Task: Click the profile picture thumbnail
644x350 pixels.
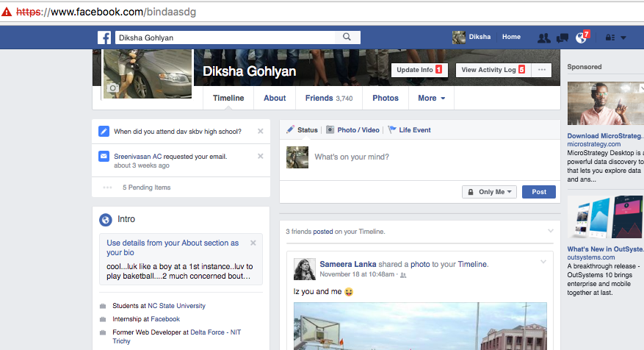Action: (148, 74)
